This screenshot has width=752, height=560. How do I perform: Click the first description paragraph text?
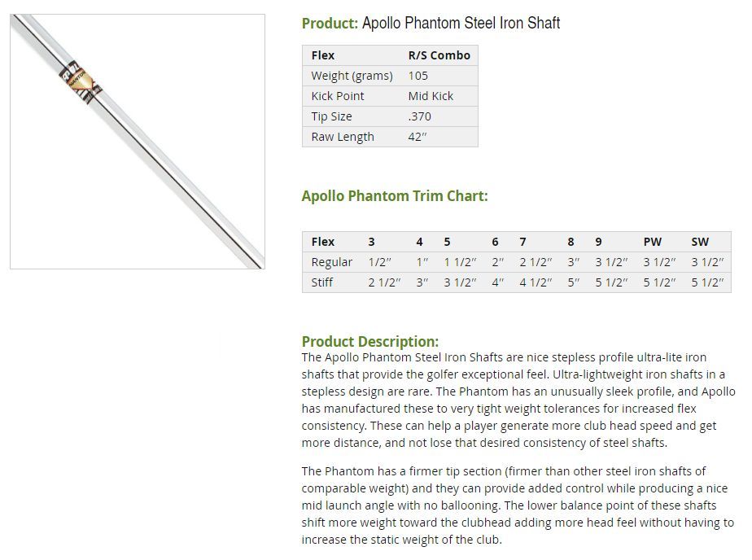coord(518,400)
